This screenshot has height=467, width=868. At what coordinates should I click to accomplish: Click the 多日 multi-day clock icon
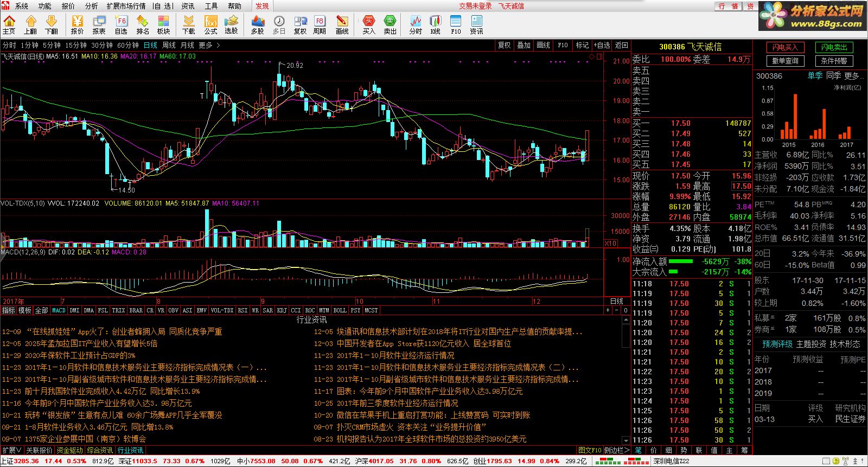pos(279,25)
